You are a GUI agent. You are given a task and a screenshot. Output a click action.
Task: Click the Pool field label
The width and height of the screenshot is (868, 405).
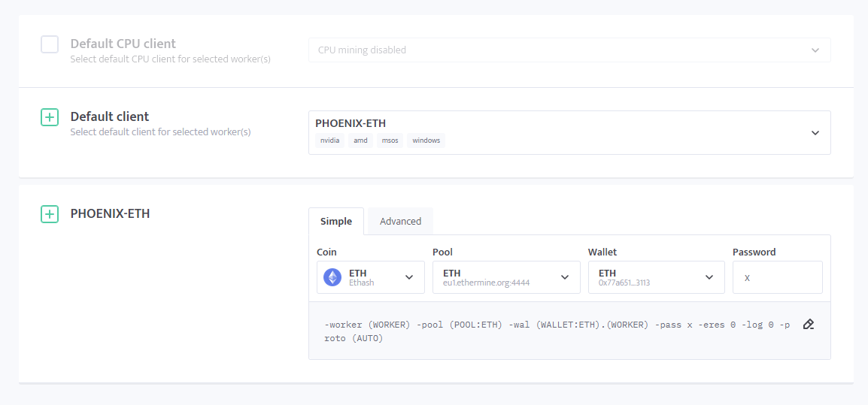click(x=442, y=252)
